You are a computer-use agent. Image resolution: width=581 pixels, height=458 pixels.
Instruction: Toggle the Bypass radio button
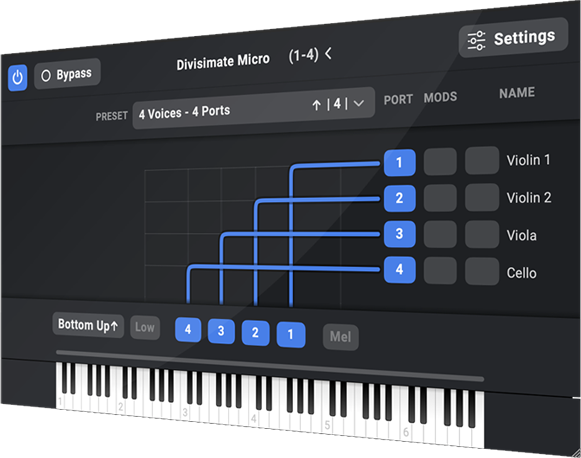(x=46, y=76)
